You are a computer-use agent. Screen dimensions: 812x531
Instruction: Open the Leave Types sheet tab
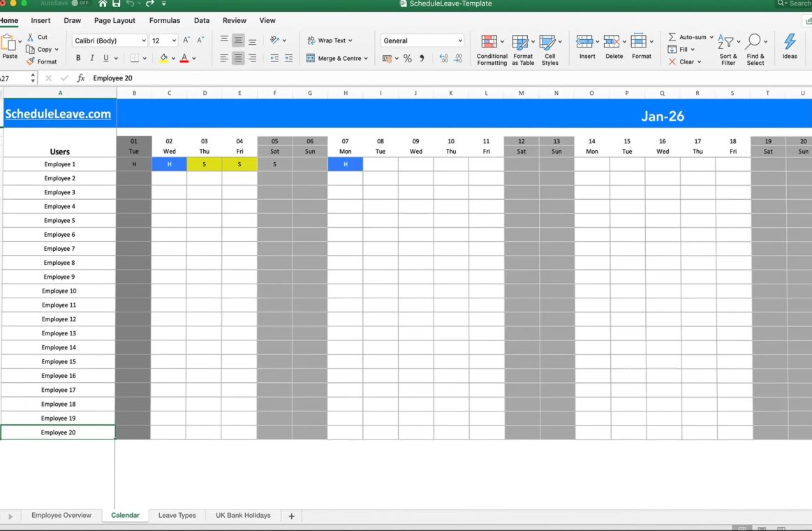pyautogui.click(x=177, y=516)
